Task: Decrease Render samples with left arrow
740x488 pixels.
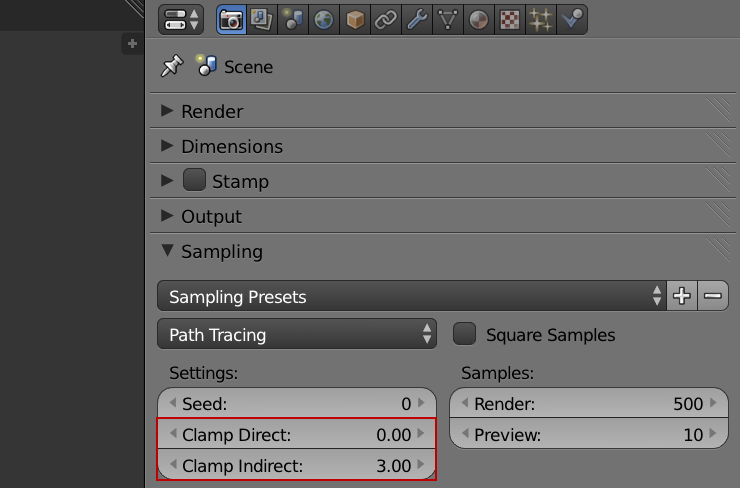Action: 465,403
